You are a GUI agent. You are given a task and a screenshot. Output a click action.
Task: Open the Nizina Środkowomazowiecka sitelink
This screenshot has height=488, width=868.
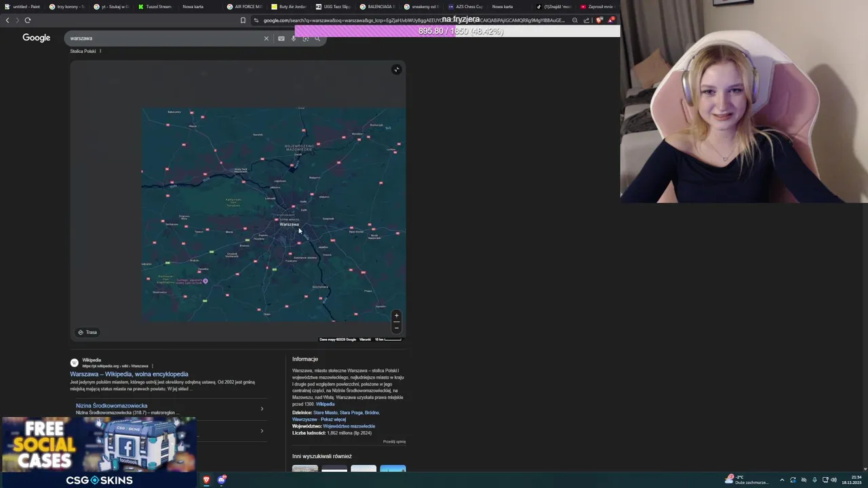tap(111, 406)
